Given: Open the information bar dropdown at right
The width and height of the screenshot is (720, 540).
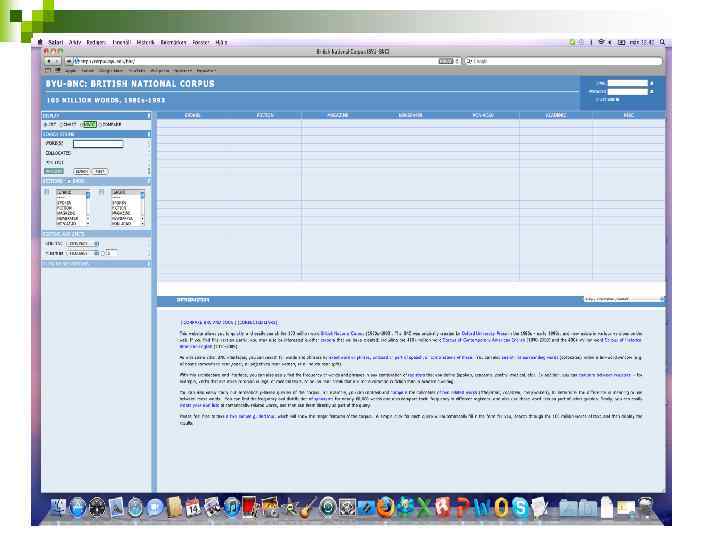Looking at the screenshot, I should (624, 299).
